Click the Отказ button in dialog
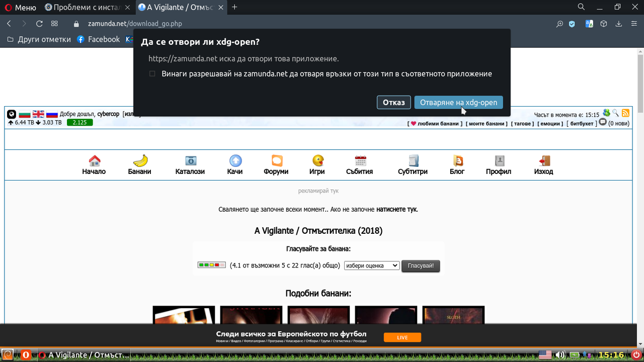 click(393, 102)
